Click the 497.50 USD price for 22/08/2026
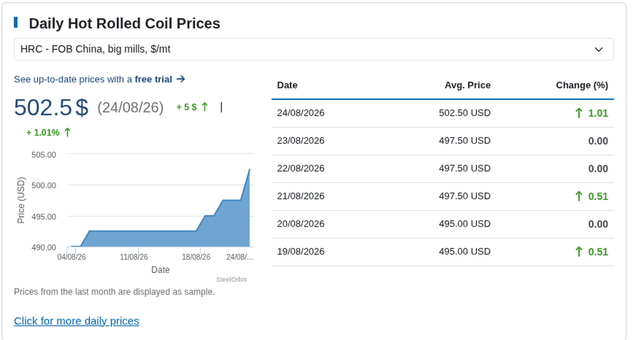The height and width of the screenshot is (340, 644). 465,168
